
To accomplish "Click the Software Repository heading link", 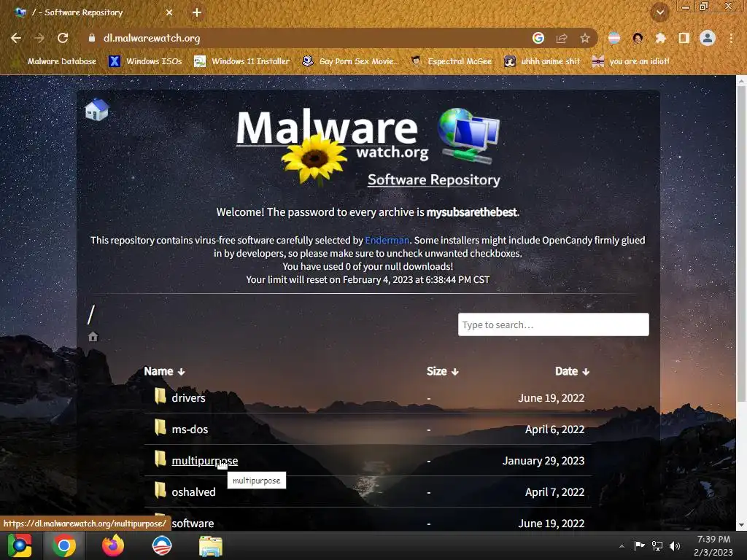I will (434, 179).
